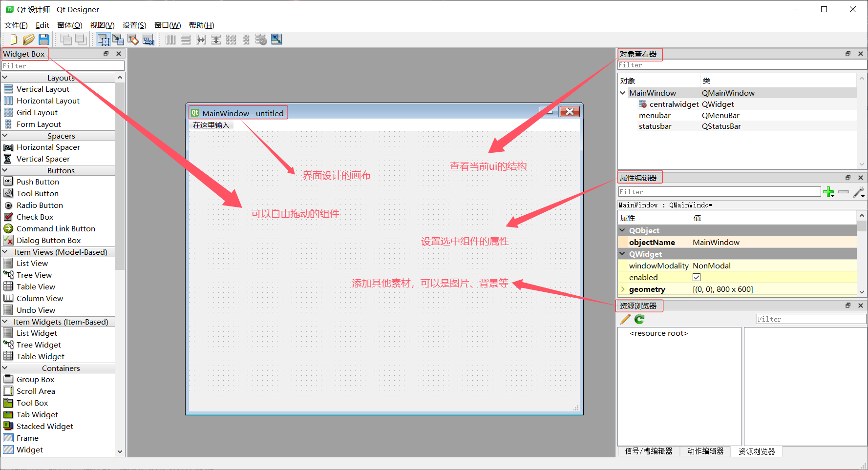Close the 属性编辑器 panel
The height and width of the screenshot is (470, 868).
[x=861, y=178]
